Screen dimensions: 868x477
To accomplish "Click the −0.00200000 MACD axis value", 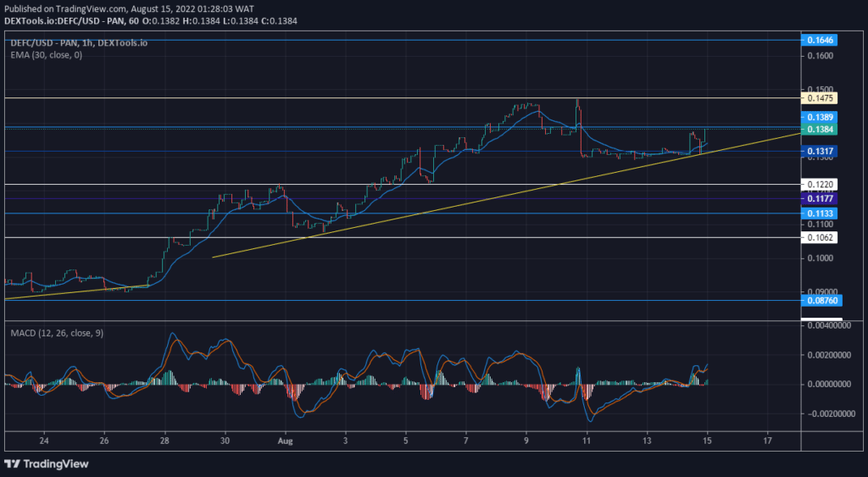I will (x=830, y=414).
